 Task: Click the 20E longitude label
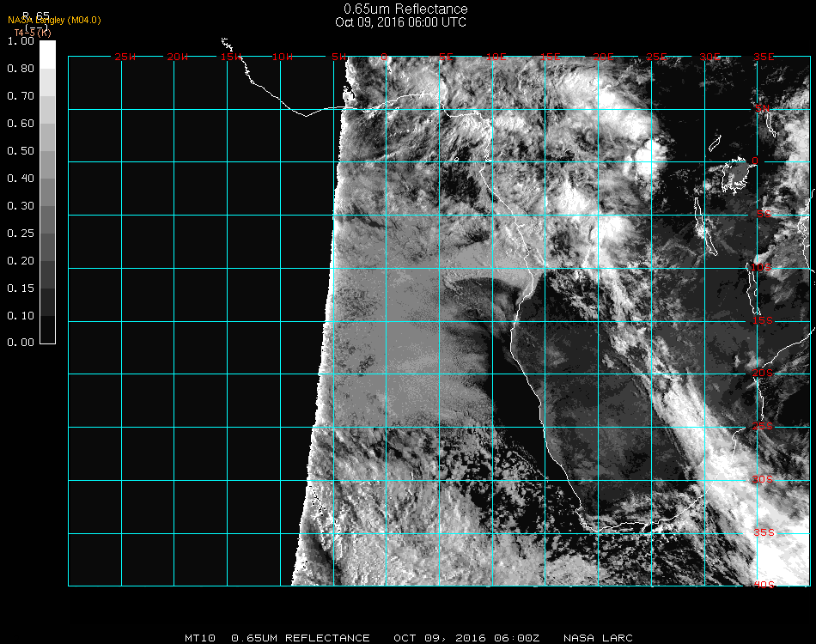pyautogui.click(x=604, y=57)
